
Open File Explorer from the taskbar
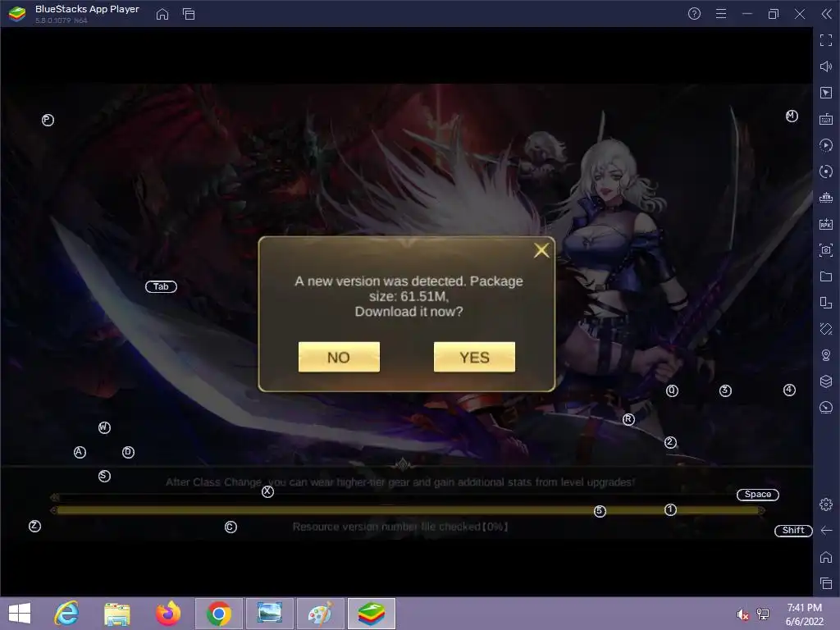click(117, 614)
